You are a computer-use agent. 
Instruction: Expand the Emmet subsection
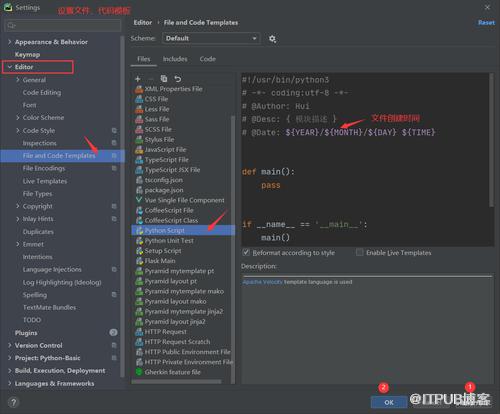[18, 244]
